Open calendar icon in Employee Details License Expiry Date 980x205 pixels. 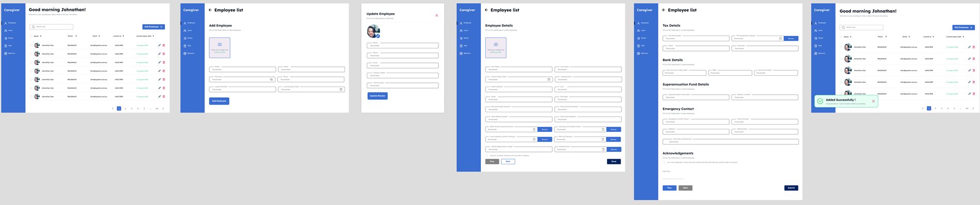click(548, 79)
